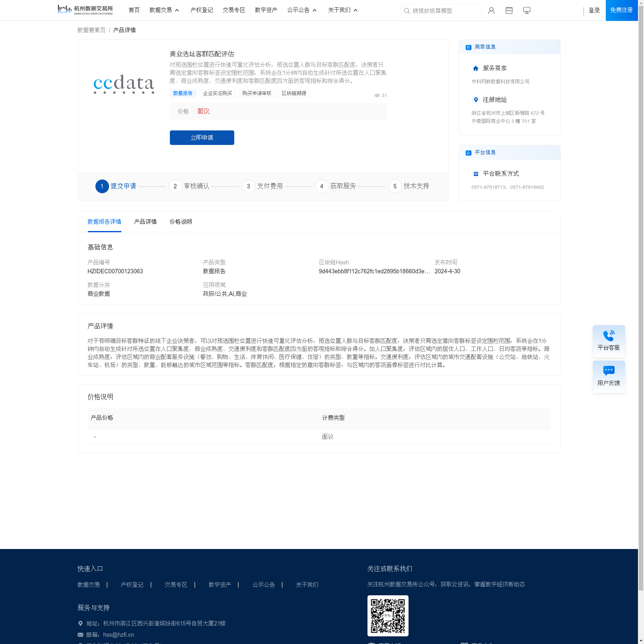Click the footer email envelope icon
The width and height of the screenshot is (644, 644).
pos(80,635)
